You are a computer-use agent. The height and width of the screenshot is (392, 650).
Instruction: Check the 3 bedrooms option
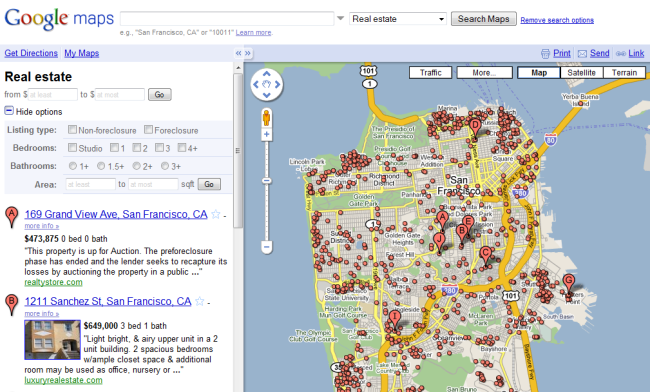[x=159, y=148]
